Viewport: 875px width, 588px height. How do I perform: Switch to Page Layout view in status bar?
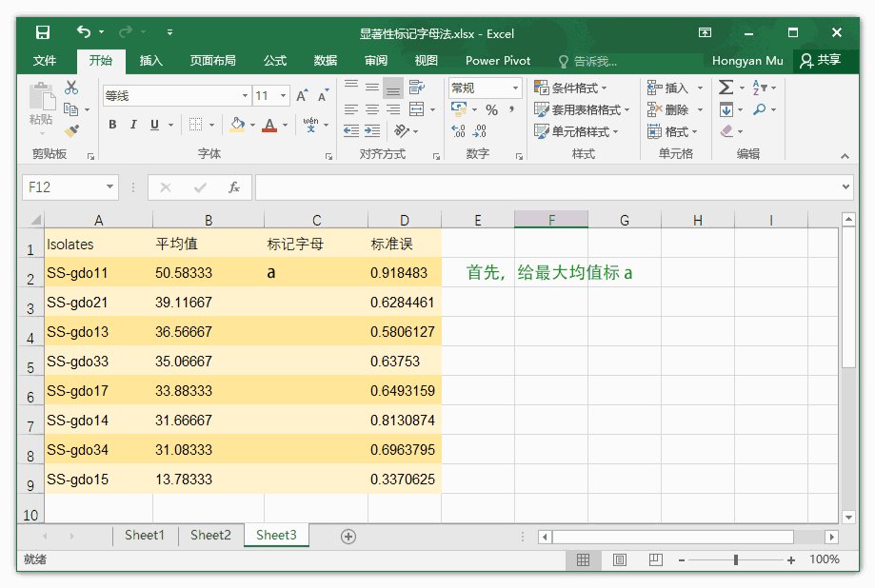pyautogui.click(x=620, y=559)
